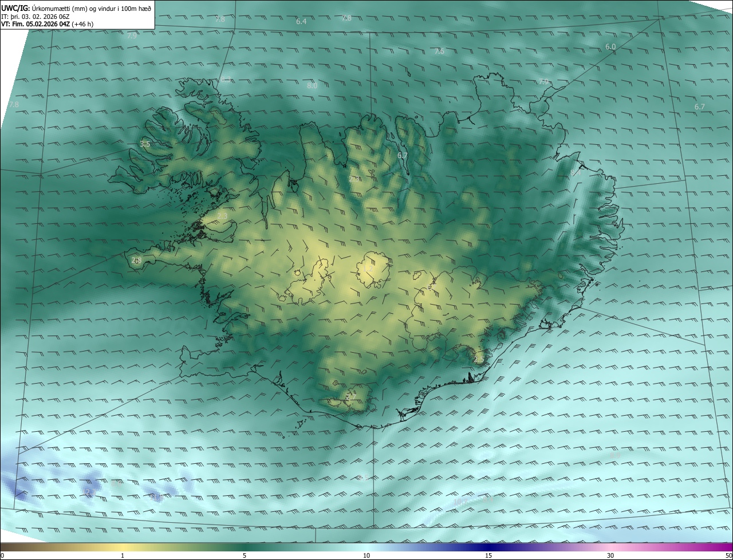Click the colour scale label '15'
This screenshot has width=733, height=560.
(x=488, y=555)
